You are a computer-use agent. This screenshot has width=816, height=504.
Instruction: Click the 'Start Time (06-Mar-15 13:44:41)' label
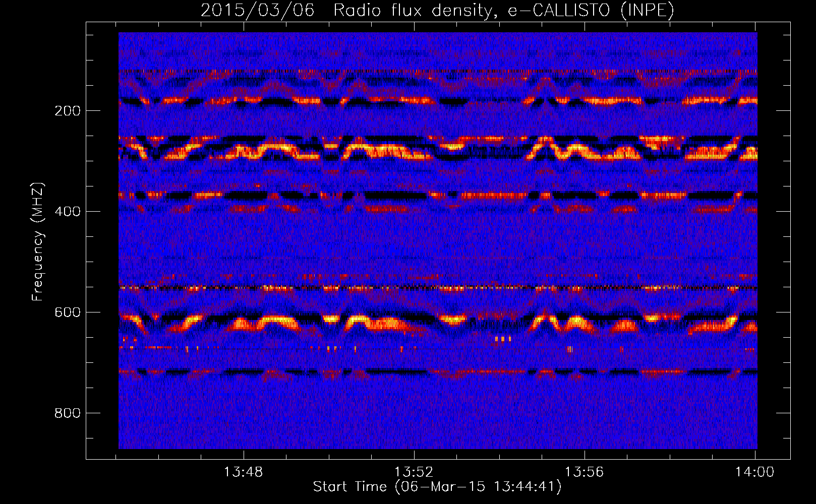click(437, 487)
